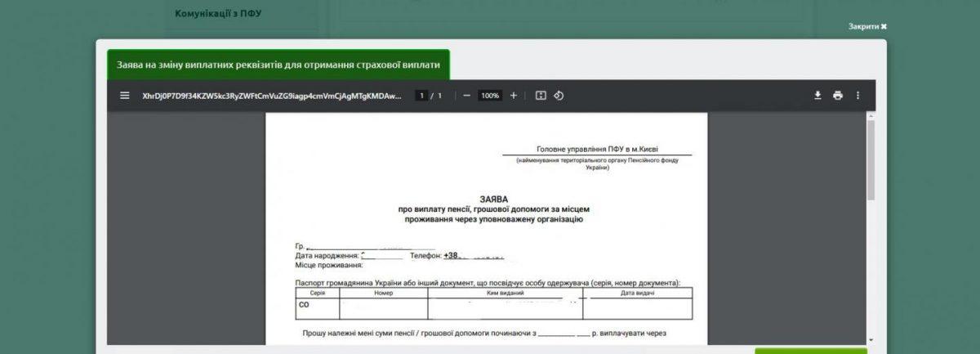Click the ЗАЯВА document heading
The width and height of the screenshot is (980, 354).
(x=494, y=199)
